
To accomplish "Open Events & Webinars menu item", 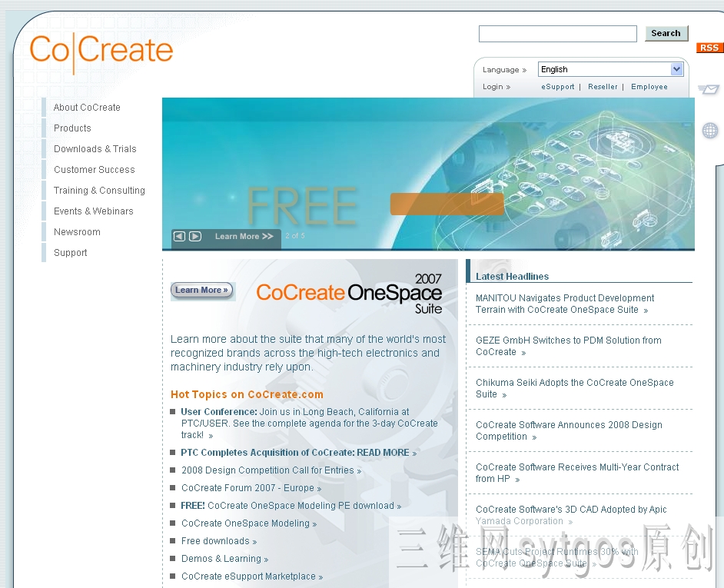I will click(93, 211).
